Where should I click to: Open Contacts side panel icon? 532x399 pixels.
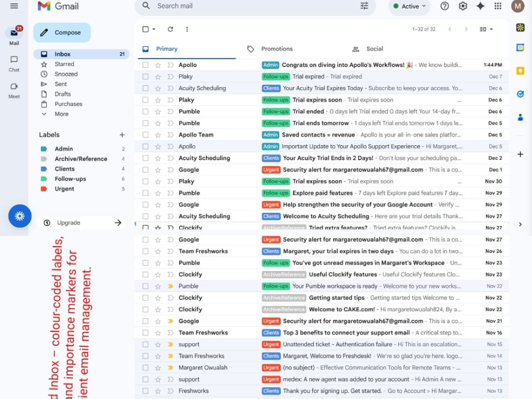click(x=520, y=118)
